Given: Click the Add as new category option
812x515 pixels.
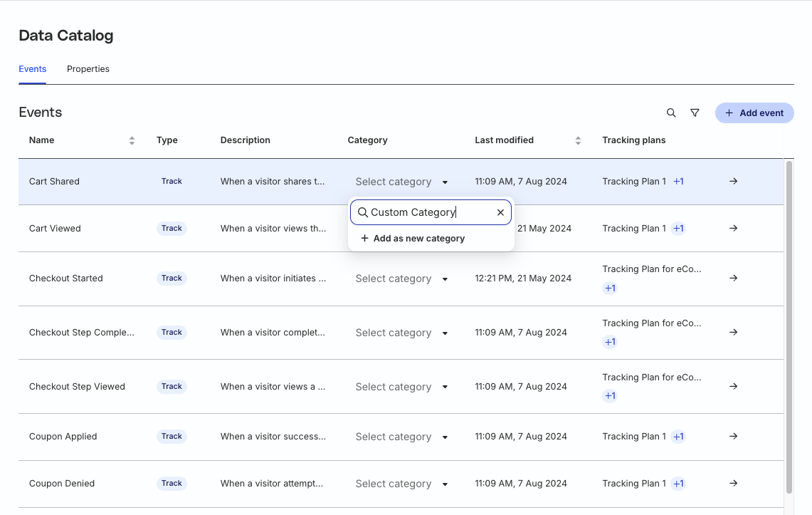Looking at the screenshot, I should (x=413, y=239).
